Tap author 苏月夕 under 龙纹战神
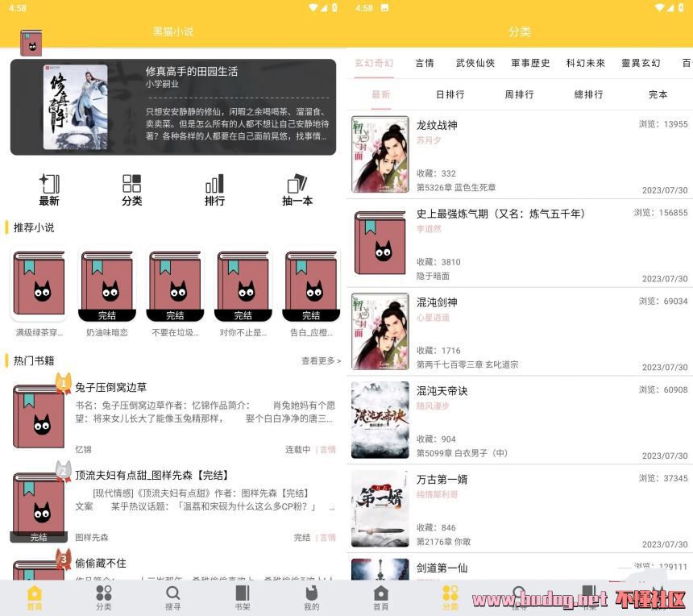Image resolution: width=693 pixels, height=616 pixels. 428,140
